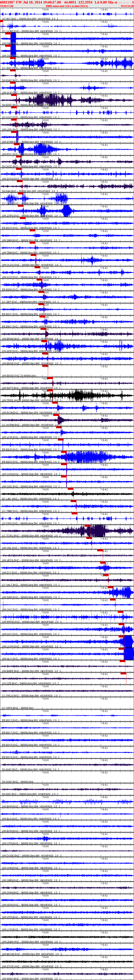Click the event header "60821887 UW Jul 18, 2014"
134x980 pixels.
tap(19, 2)
